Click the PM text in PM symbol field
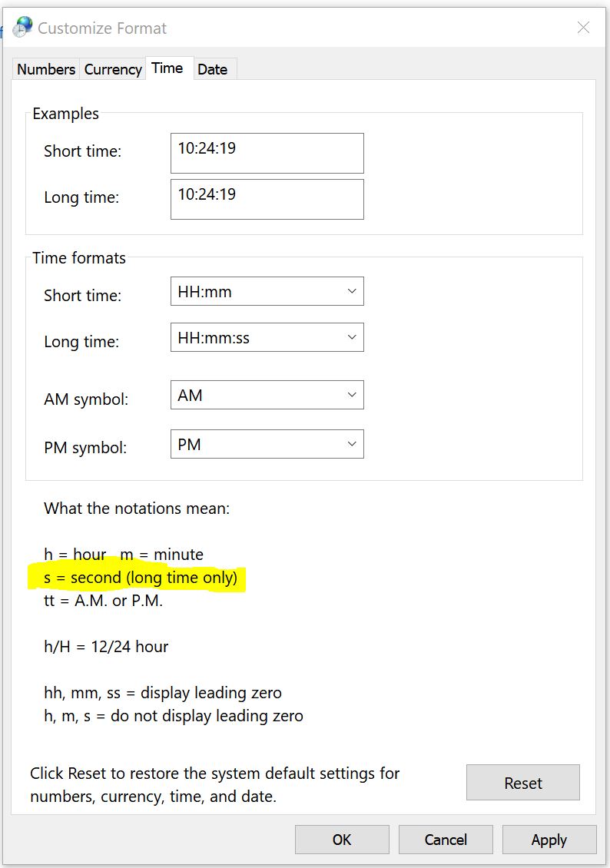610x868 pixels. tap(189, 445)
